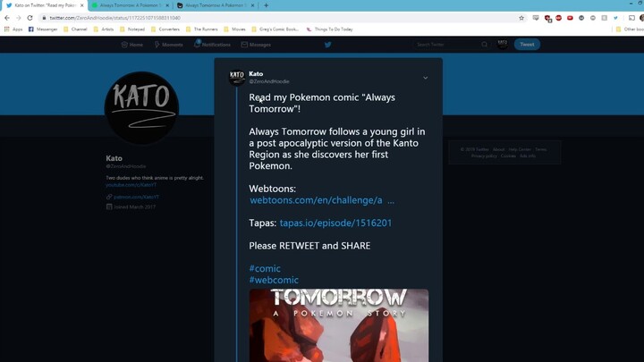Click the #comic hashtag
The width and height of the screenshot is (644, 362).
tap(265, 268)
